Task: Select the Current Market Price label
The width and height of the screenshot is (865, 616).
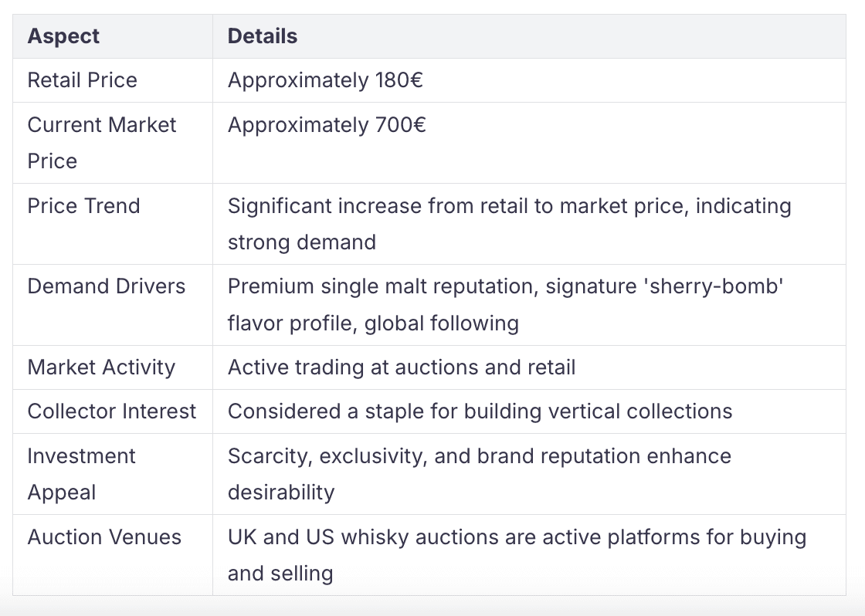Action: [x=101, y=143]
